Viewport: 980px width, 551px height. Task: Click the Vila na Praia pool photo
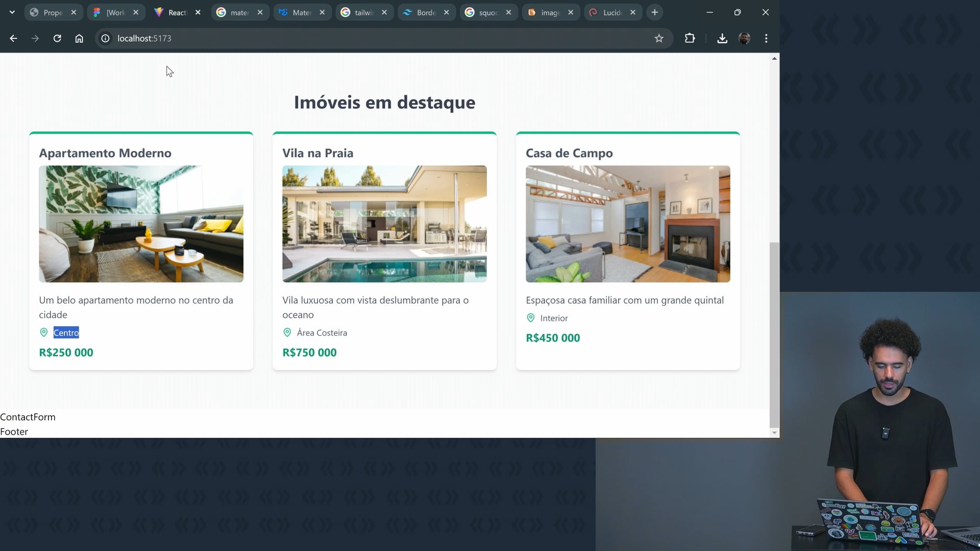click(384, 223)
